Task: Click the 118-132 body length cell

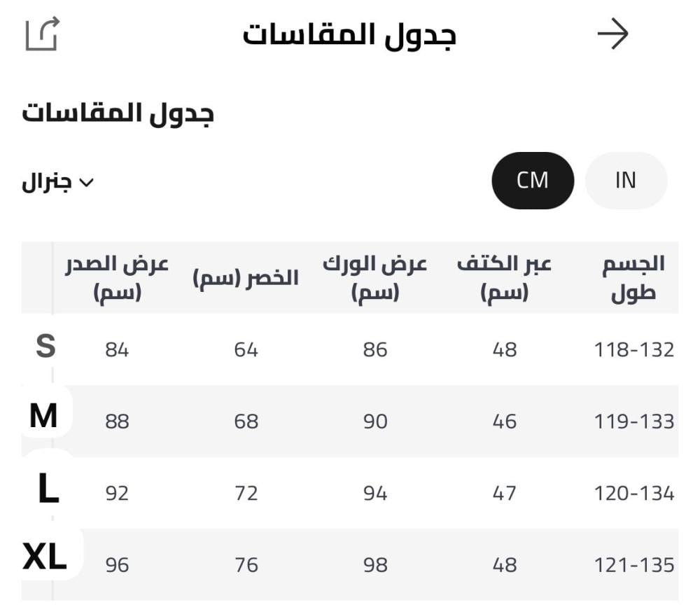Action: 633,349
